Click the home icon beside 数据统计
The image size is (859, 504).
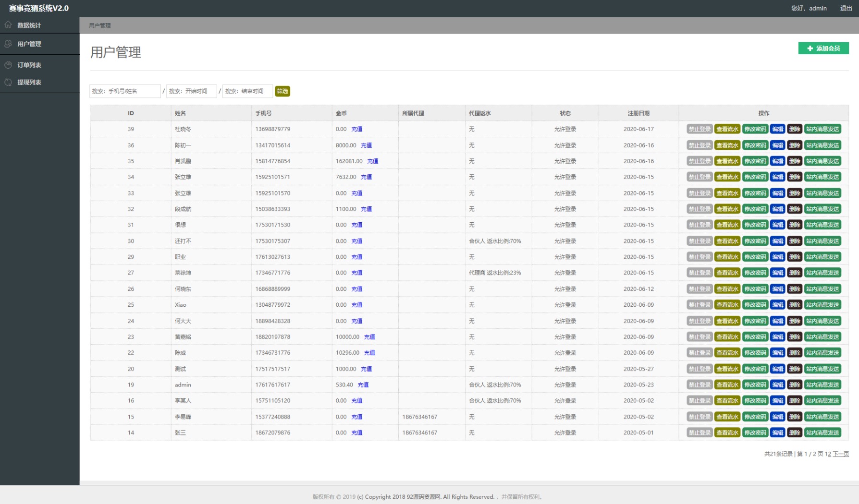8,24
